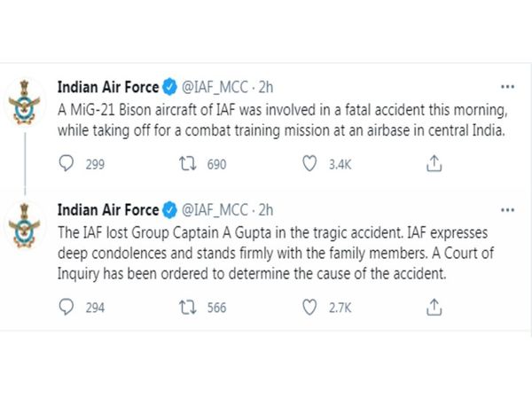
Task: Like the Group Captain A Gupta tweet
Action: (309, 307)
